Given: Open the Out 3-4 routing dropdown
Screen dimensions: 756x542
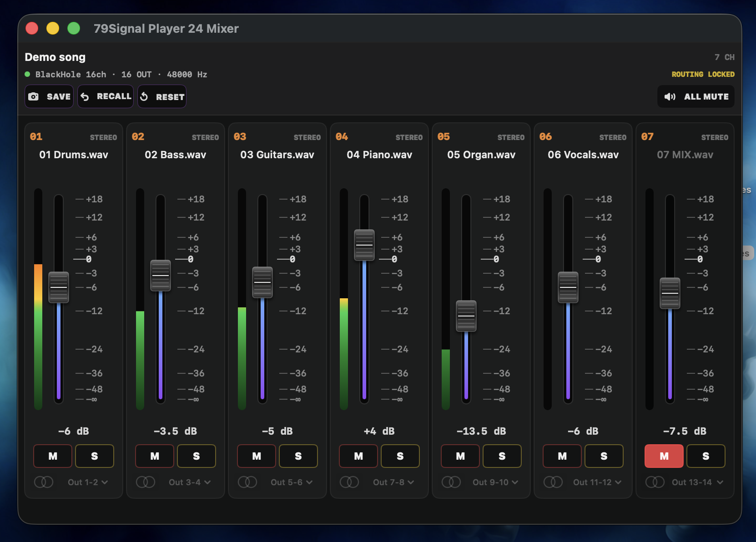Looking at the screenshot, I should coord(190,482).
